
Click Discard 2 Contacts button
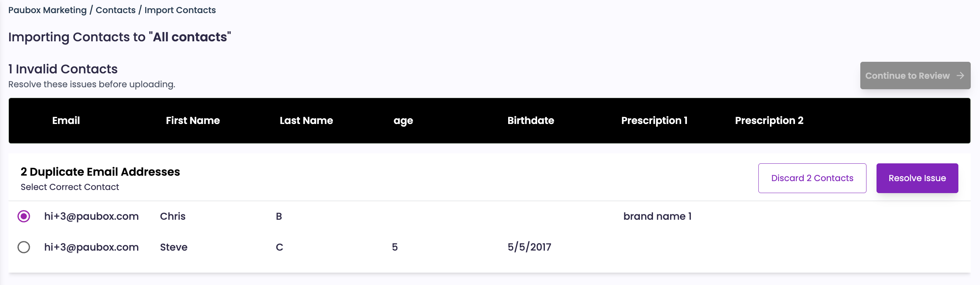[x=812, y=178]
